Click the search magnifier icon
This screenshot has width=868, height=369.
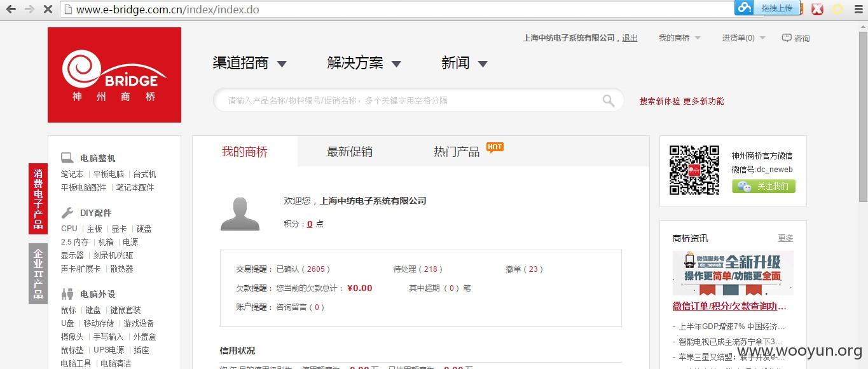[609, 100]
